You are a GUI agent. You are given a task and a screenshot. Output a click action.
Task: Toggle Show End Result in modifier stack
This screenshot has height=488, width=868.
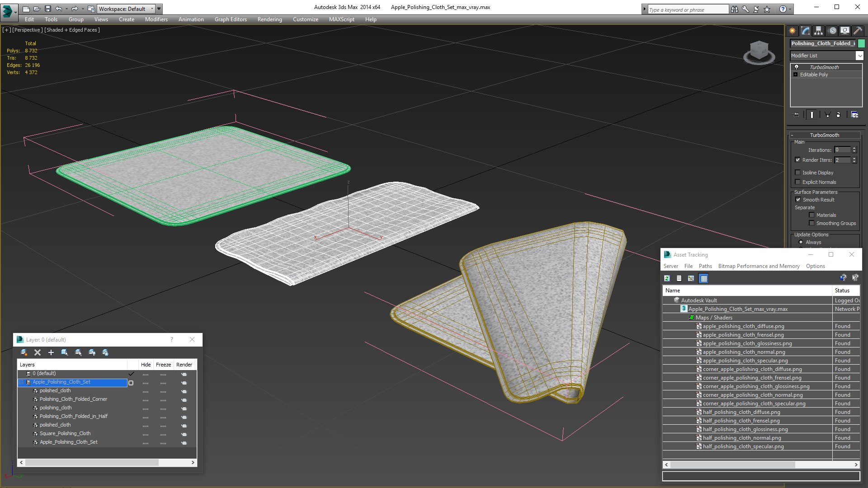click(811, 115)
